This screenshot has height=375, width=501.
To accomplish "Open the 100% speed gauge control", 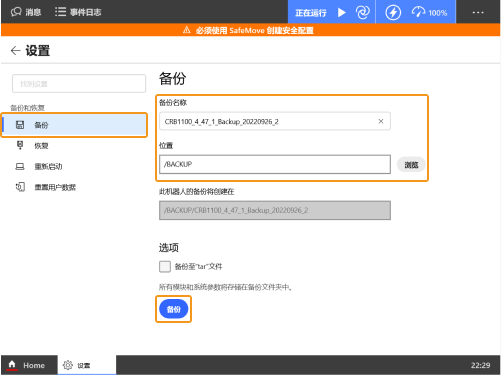I will pos(429,13).
